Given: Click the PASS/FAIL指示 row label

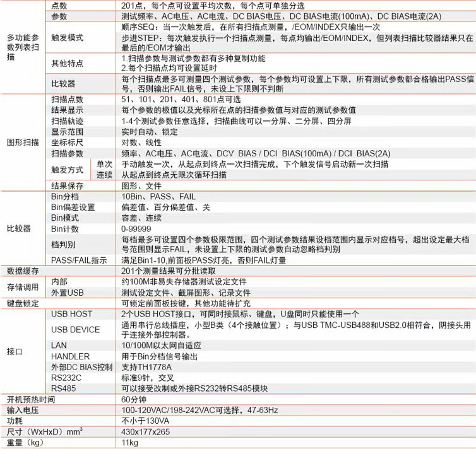Looking at the screenshot, I should [x=78, y=260].
